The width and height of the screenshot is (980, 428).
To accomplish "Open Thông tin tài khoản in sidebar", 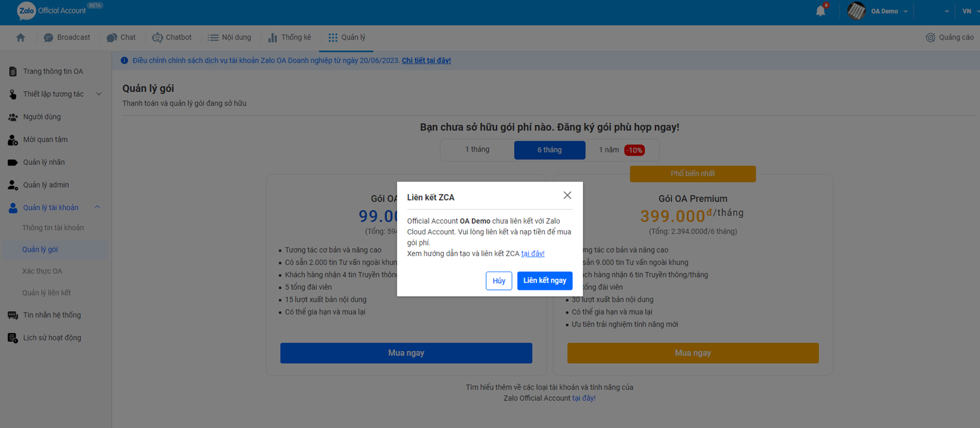I will 53,228.
